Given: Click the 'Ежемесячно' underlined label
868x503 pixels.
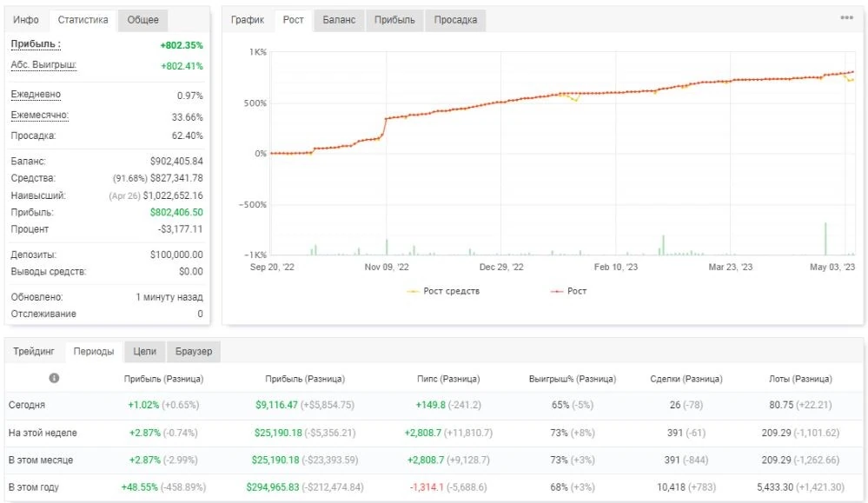Looking at the screenshot, I should coord(39,115).
